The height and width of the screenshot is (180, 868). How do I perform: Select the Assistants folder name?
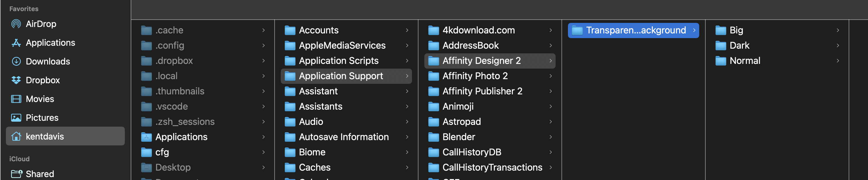click(x=321, y=106)
